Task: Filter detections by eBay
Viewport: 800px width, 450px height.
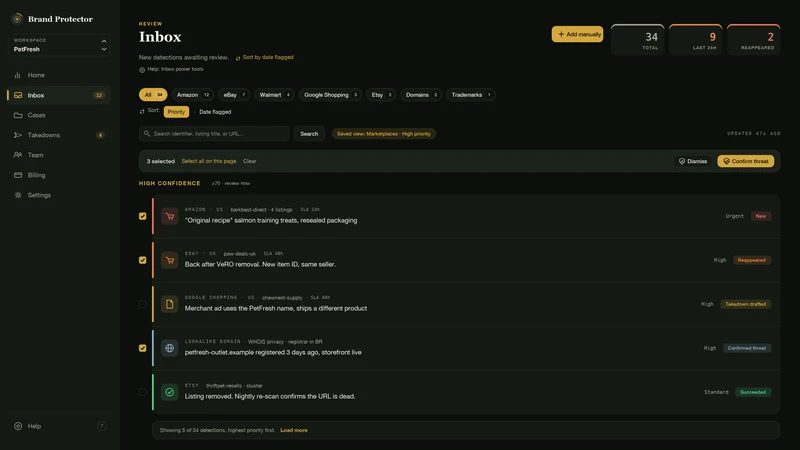Action: 234,95
